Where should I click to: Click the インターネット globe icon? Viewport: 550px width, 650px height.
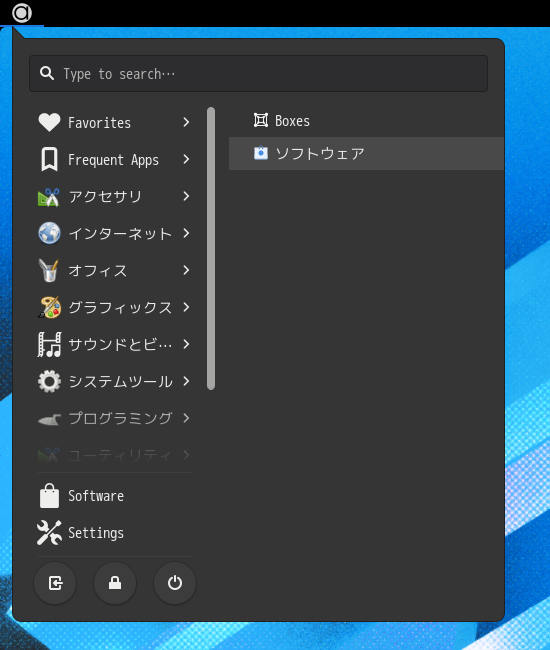(x=49, y=233)
